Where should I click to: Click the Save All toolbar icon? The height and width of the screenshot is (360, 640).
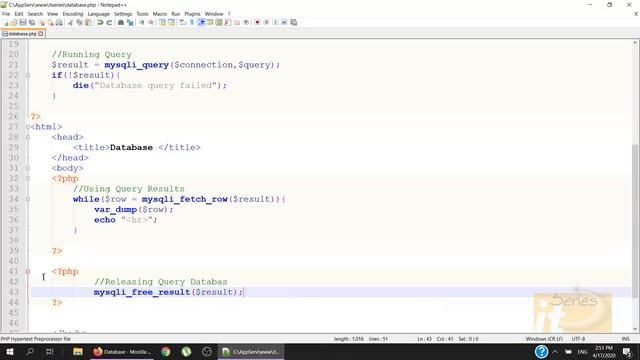[32, 22]
